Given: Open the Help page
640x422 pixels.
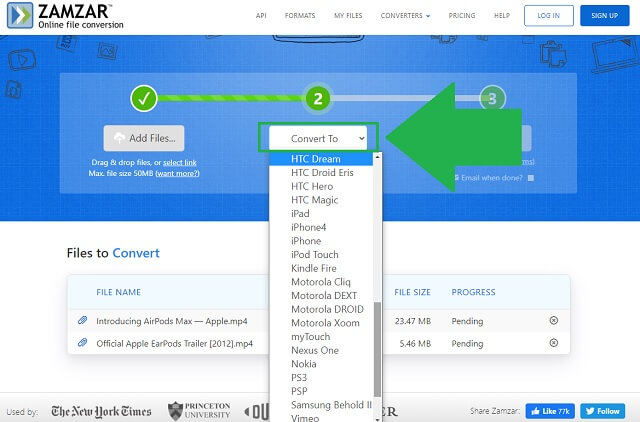Looking at the screenshot, I should (502, 16).
